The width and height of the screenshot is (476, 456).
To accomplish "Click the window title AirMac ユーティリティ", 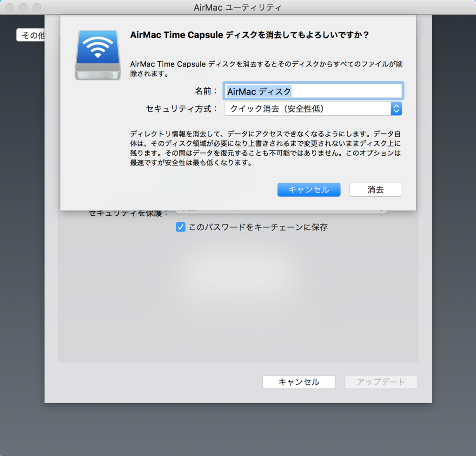I will point(238,7).
